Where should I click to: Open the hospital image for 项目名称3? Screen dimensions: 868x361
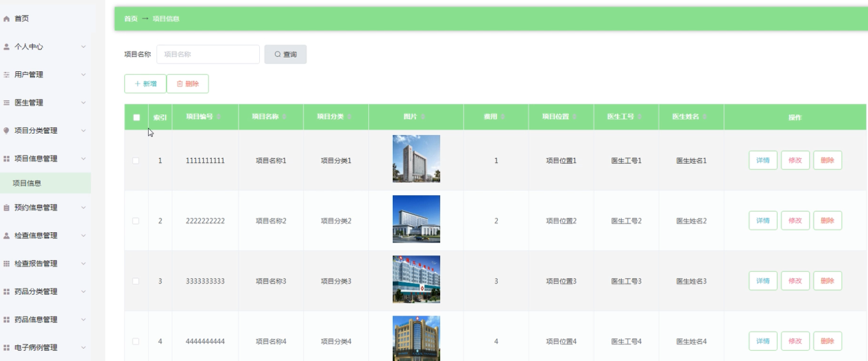[x=416, y=279]
